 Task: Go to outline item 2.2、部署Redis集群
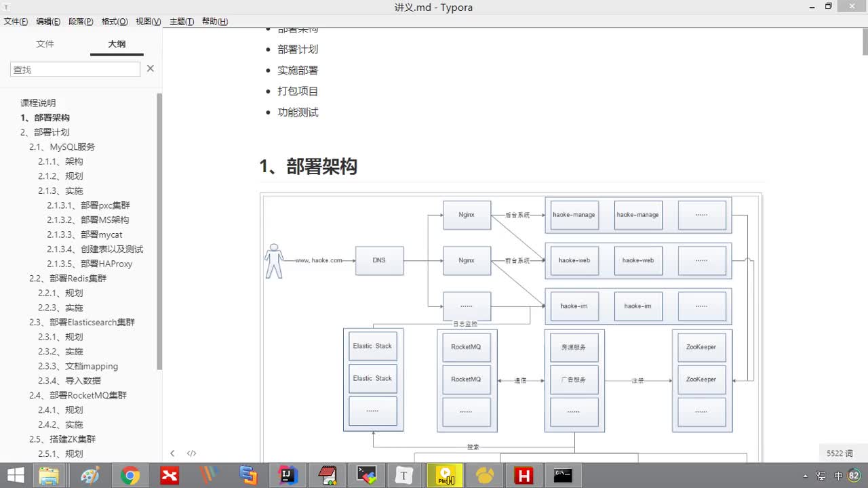click(68, 278)
